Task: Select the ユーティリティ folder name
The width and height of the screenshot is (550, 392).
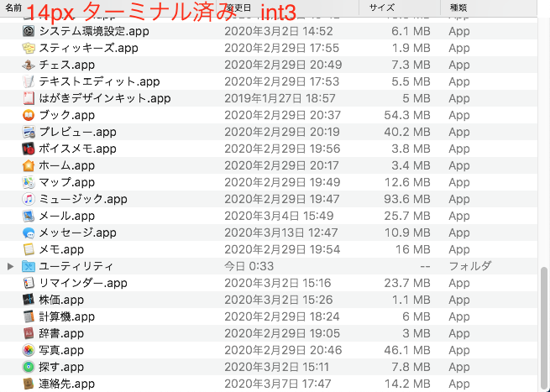Action: tap(76, 266)
